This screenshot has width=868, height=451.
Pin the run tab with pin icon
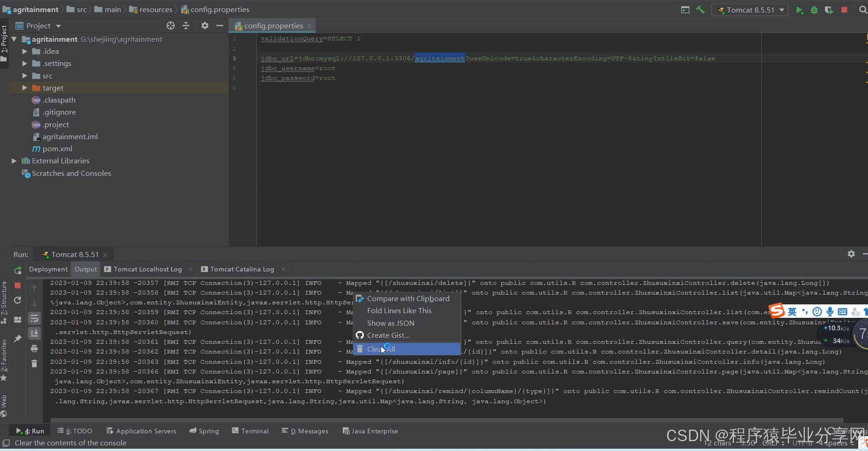18,339
